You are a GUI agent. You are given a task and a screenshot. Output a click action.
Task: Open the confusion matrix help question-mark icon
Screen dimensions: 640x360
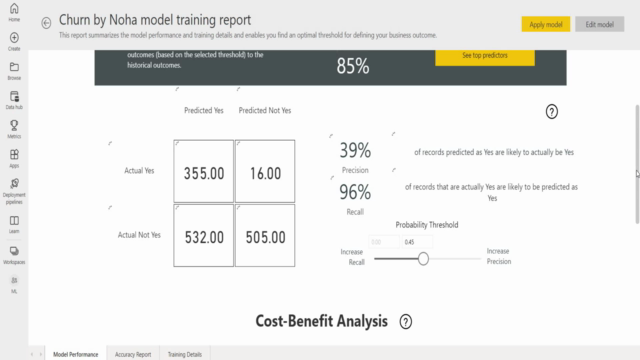click(551, 111)
